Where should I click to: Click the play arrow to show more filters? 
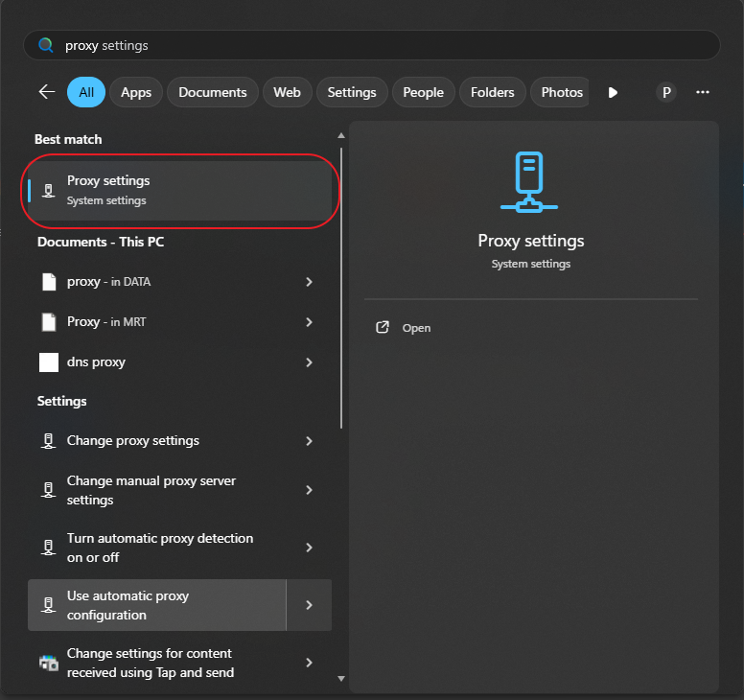point(613,92)
